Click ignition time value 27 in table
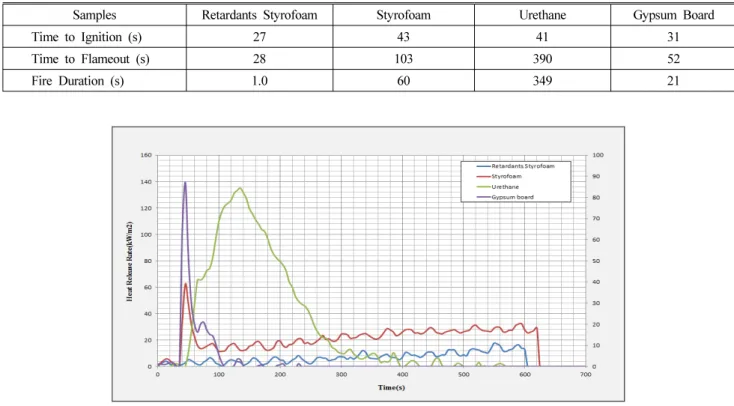The width and height of the screenshot is (734, 406). [259, 37]
